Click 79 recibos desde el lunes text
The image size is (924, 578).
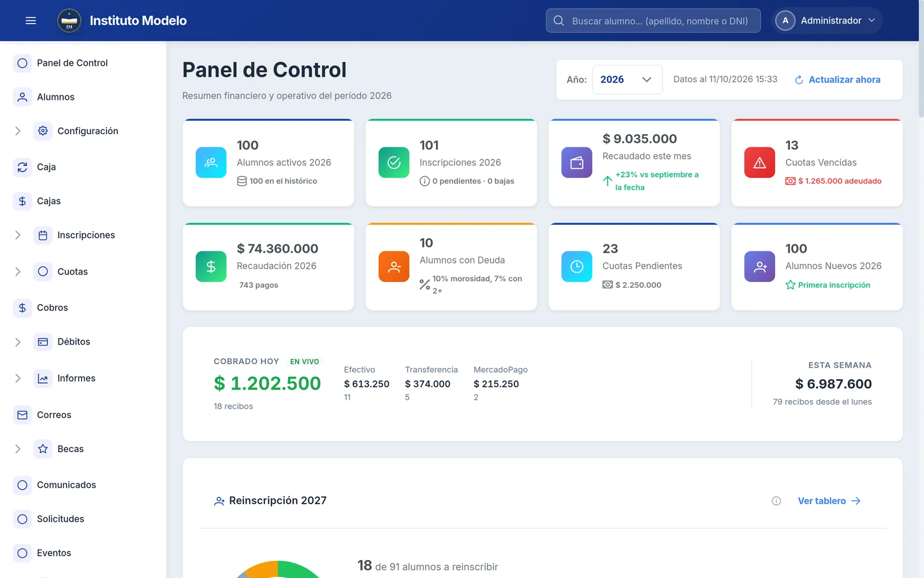[822, 402]
